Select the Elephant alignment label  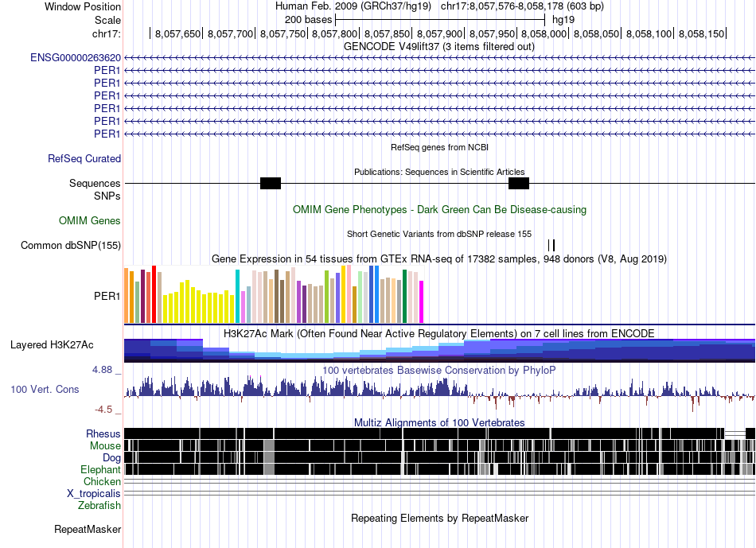click(101, 469)
